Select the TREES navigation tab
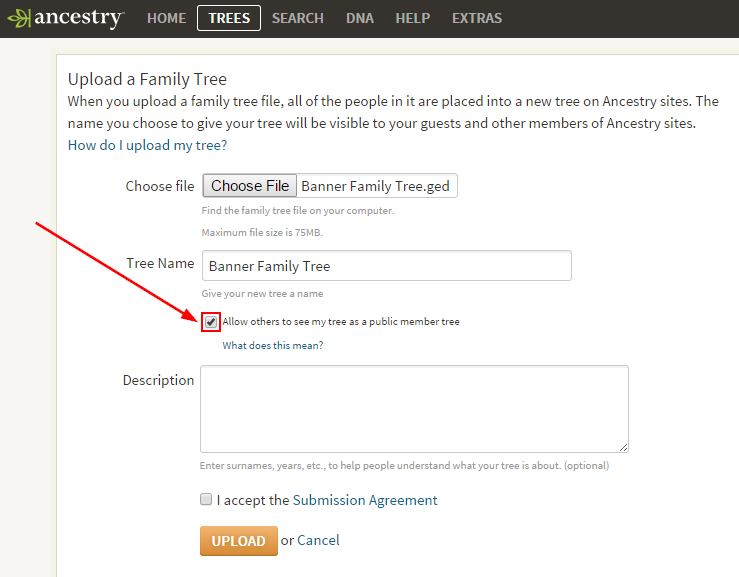 pos(229,18)
